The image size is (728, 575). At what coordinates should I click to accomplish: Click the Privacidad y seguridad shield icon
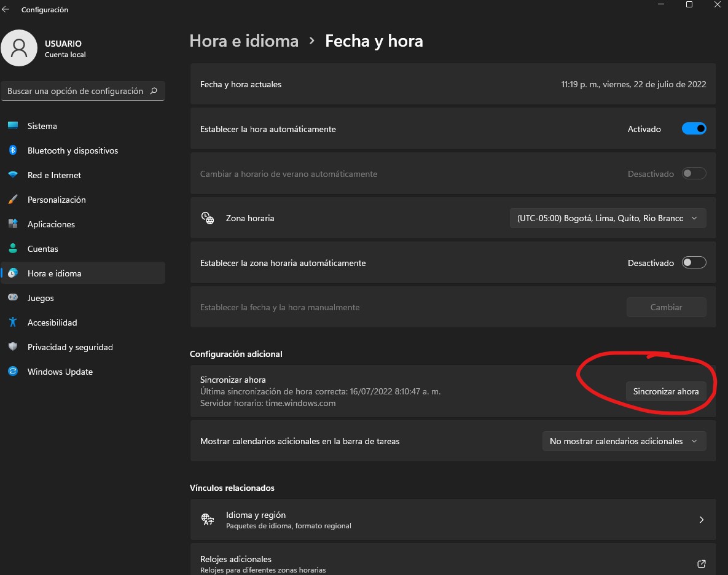click(x=13, y=347)
